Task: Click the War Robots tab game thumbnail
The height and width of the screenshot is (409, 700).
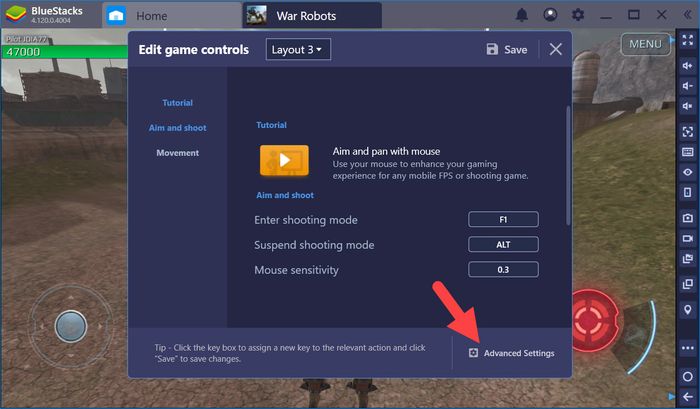Action: pyautogui.click(x=257, y=15)
